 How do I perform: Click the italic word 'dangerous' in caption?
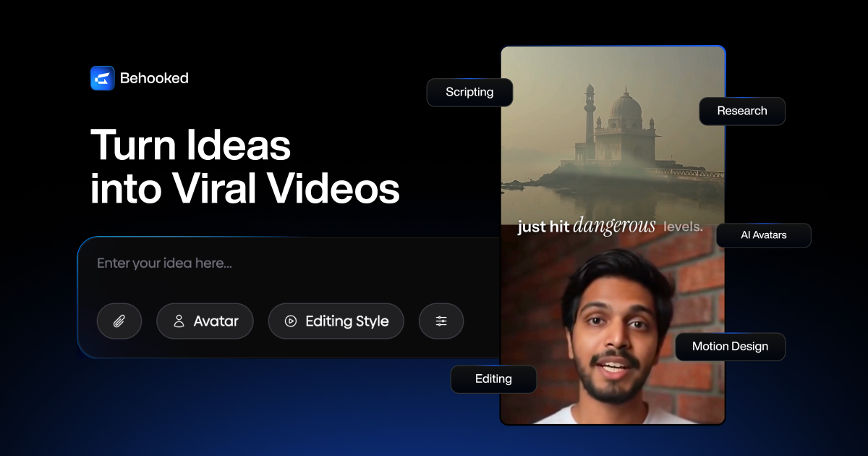pyautogui.click(x=614, y=227)
